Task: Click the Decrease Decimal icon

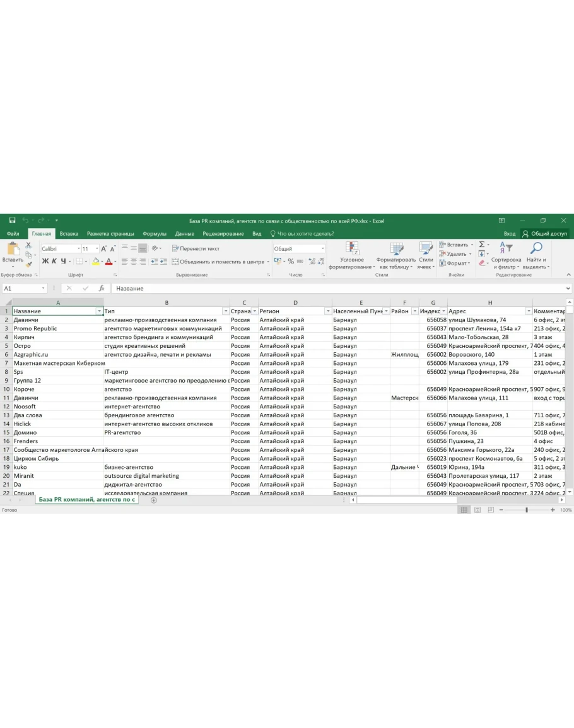Action: click(x=321, y=262)
